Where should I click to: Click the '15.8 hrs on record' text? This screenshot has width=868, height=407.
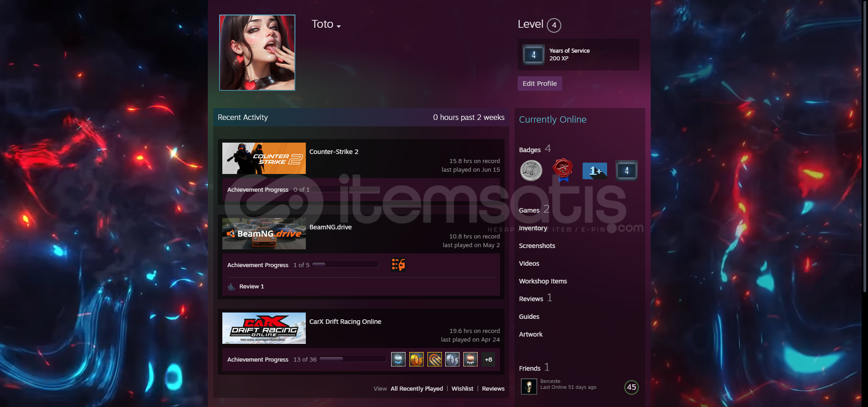click(x=475, y=161)
